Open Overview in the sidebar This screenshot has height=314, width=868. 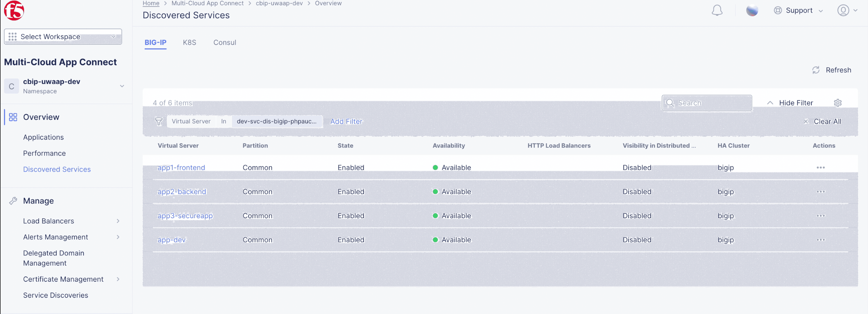coord(41,117)
